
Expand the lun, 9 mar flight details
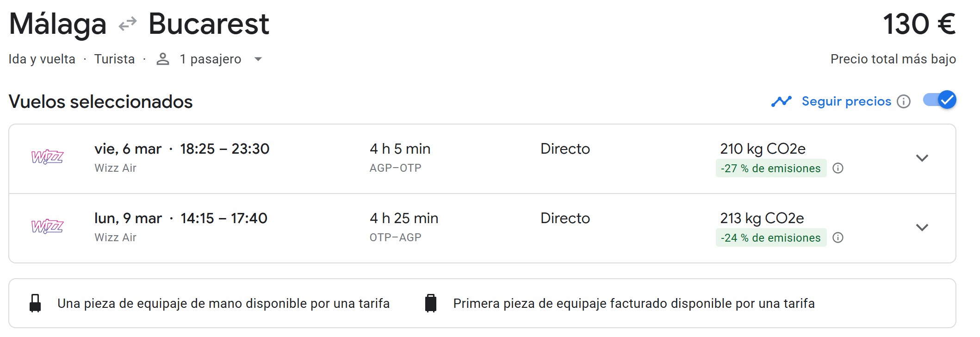coord(922,227)
